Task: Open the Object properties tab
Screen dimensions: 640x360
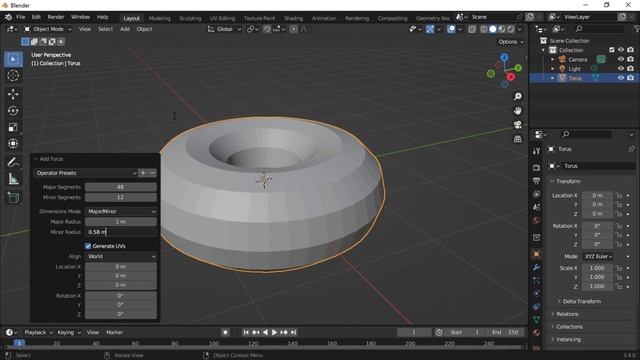Action: point(536,254)
